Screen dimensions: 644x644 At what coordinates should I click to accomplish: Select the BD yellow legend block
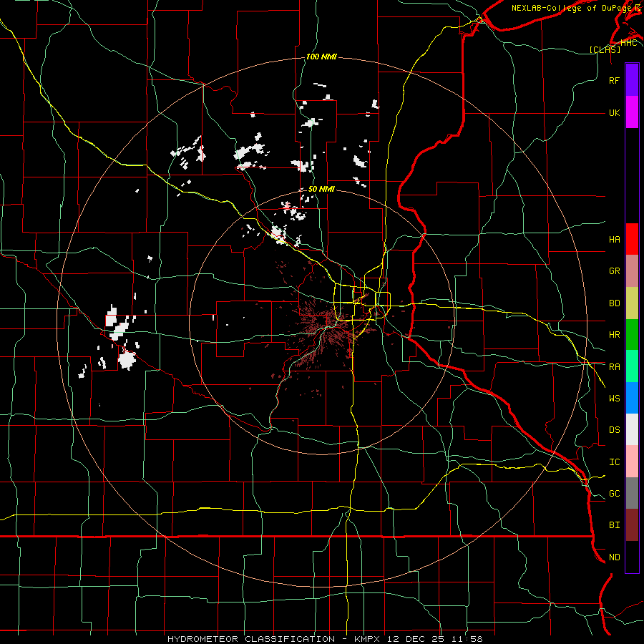tap(632, 303)
